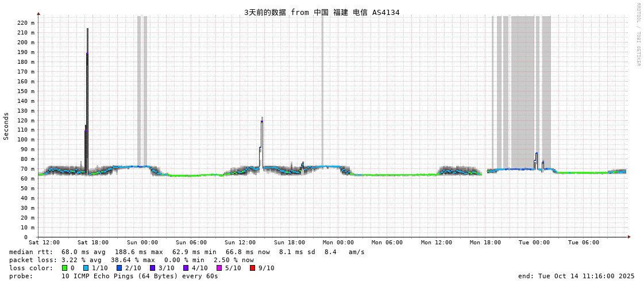Click the arrowhead at the right end of the X axis

point(629,237)
